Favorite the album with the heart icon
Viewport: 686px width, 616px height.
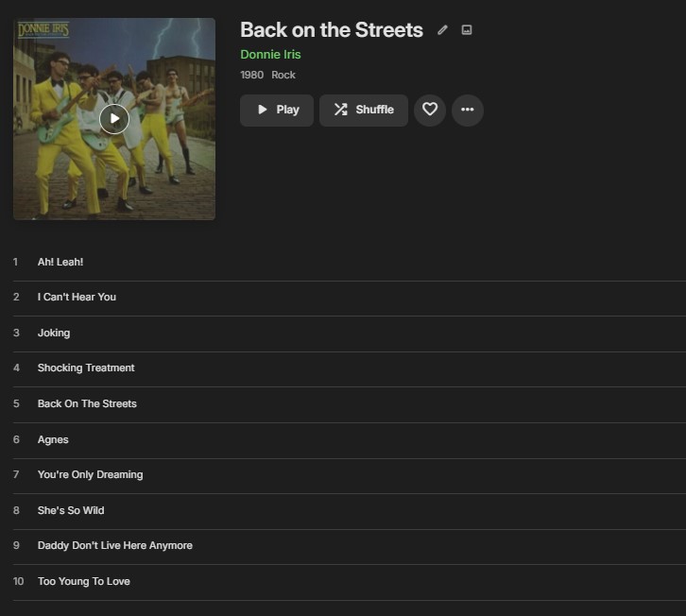(x=430, y=110)
